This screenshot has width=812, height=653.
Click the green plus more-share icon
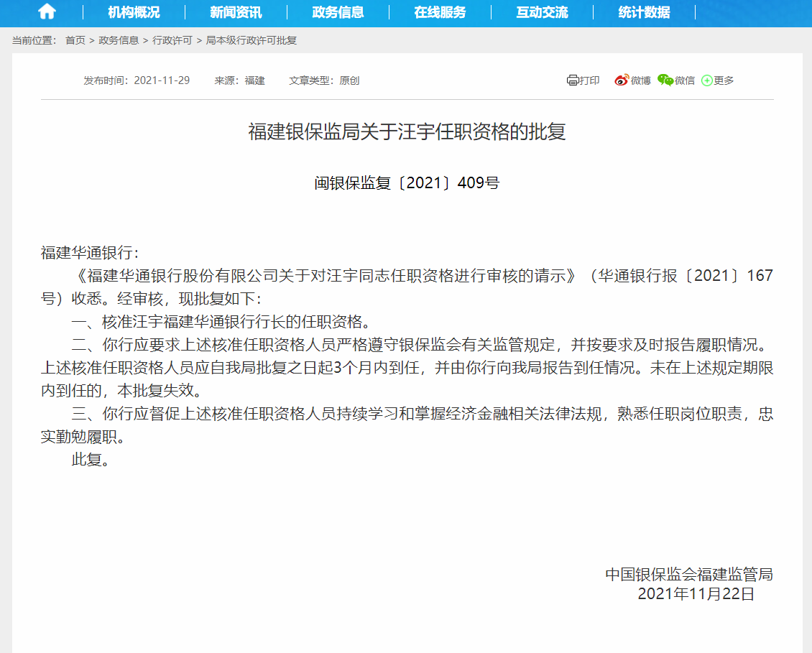706,80
